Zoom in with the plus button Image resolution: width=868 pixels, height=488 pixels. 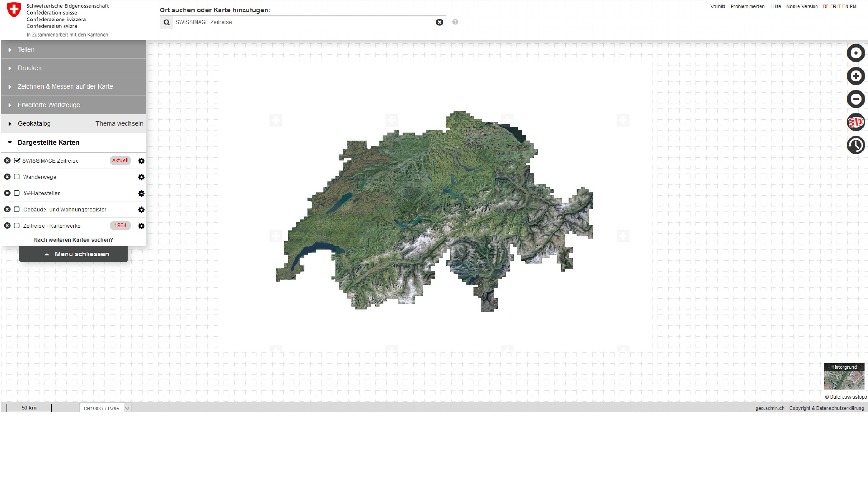point(856,76)
